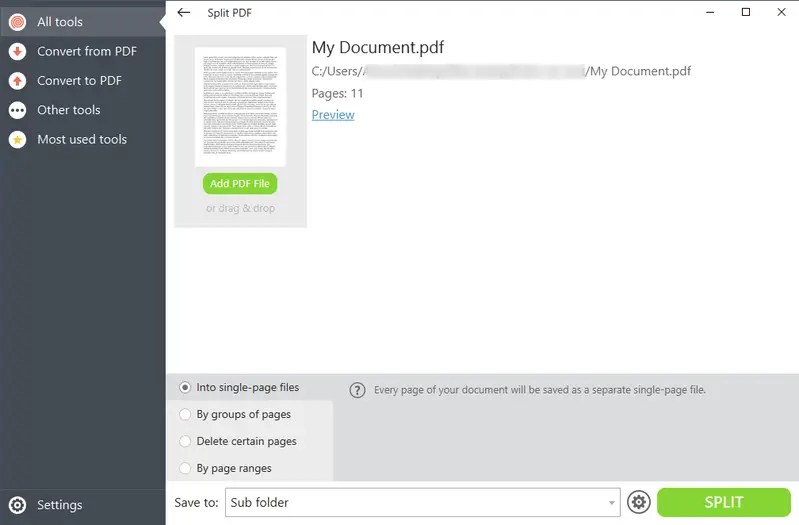The width and height of the screenshot is (799, 525).
Task: Open Settings from the sidebar label
Action: [59, 505]
